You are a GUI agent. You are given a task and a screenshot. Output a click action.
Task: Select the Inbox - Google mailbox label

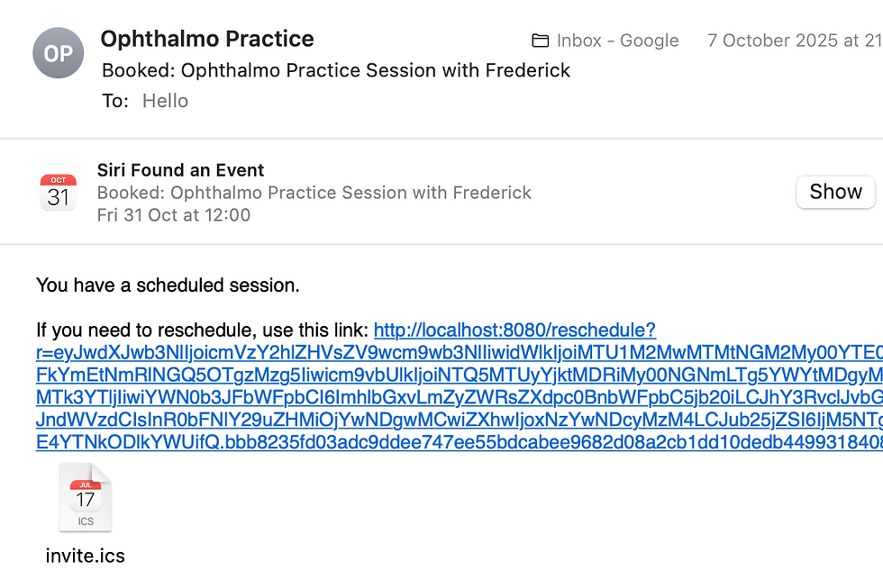(x=617, y=40)
